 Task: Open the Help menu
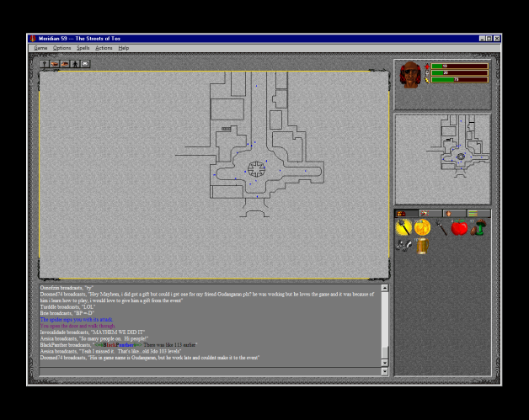124,48
